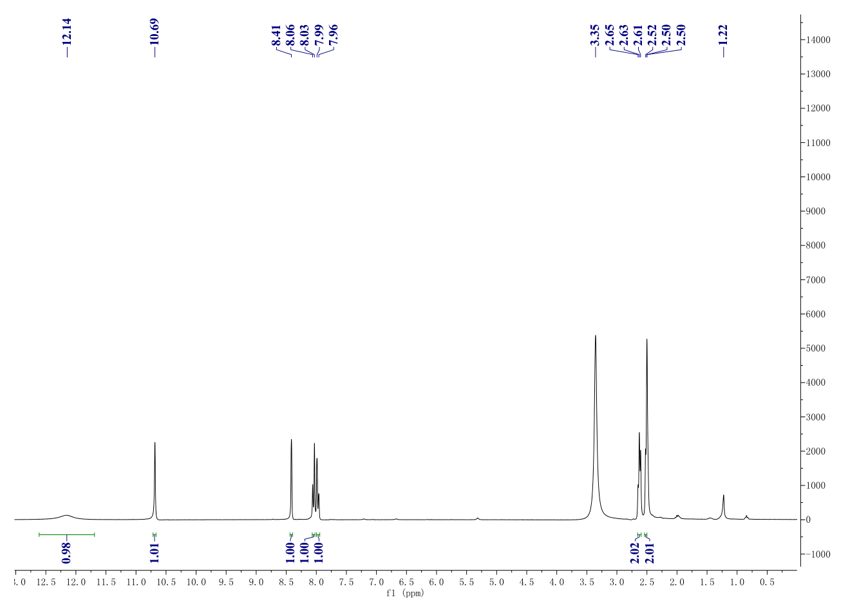Select the 12.5 ppm axis tick label
This screenshot has width=868, height=613.
pos(46,582)
